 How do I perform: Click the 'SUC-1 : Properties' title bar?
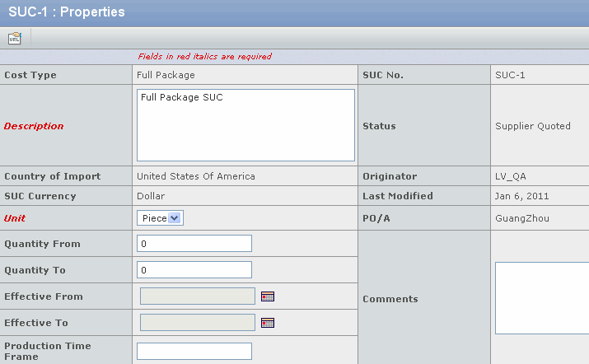(64, 12)
